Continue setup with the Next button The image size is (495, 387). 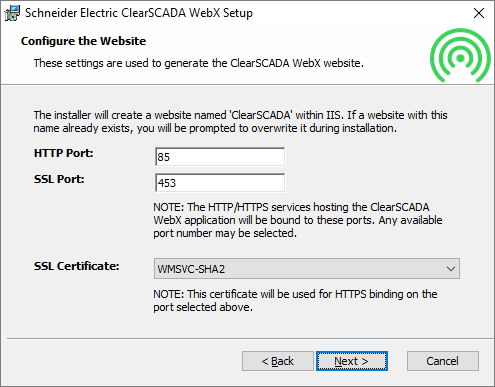pyautogui.click(x=352, y=361)
